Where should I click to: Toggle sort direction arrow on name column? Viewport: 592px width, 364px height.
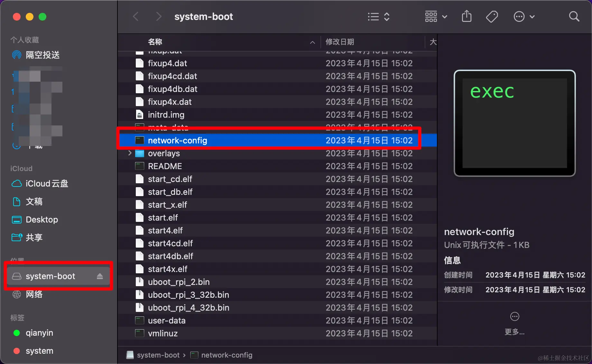coord(312,42)
